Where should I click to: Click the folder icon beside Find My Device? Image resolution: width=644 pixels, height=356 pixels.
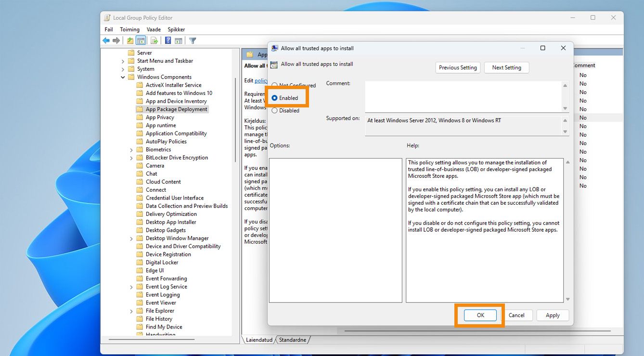pos(140,327)
